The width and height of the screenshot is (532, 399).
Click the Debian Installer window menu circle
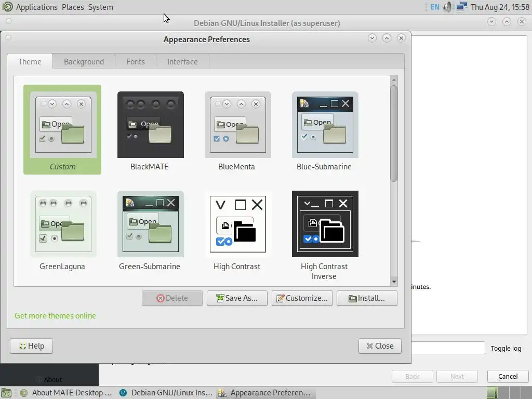tap(9, 21)
